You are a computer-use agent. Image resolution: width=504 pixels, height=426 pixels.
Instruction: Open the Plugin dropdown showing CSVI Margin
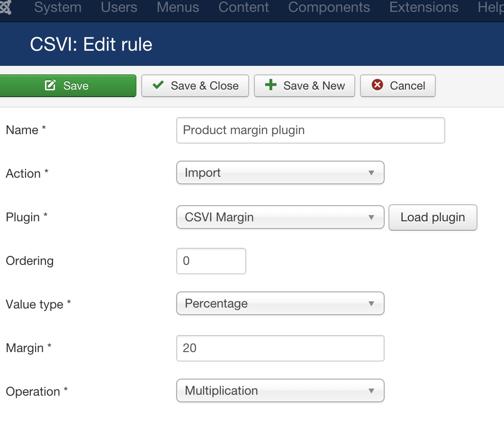[x=280, y=217]
